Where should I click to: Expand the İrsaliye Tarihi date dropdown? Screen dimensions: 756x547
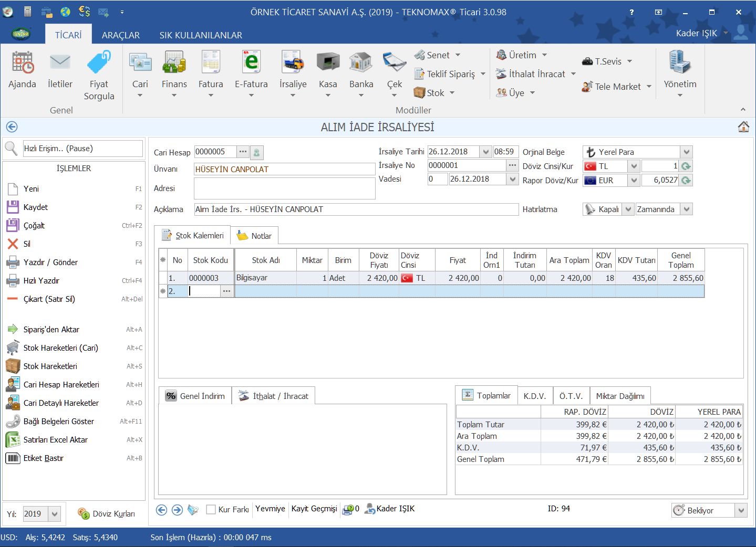tap(485, 152)
